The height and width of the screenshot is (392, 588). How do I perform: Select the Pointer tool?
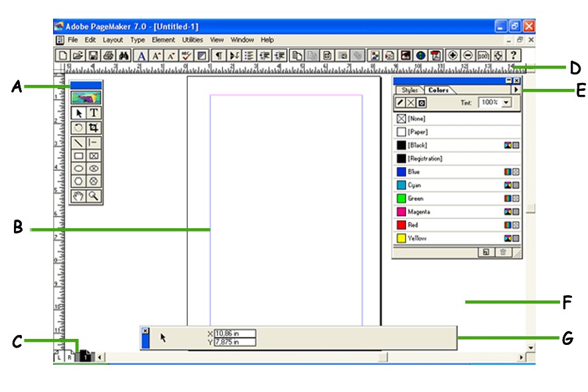[80, 114]
